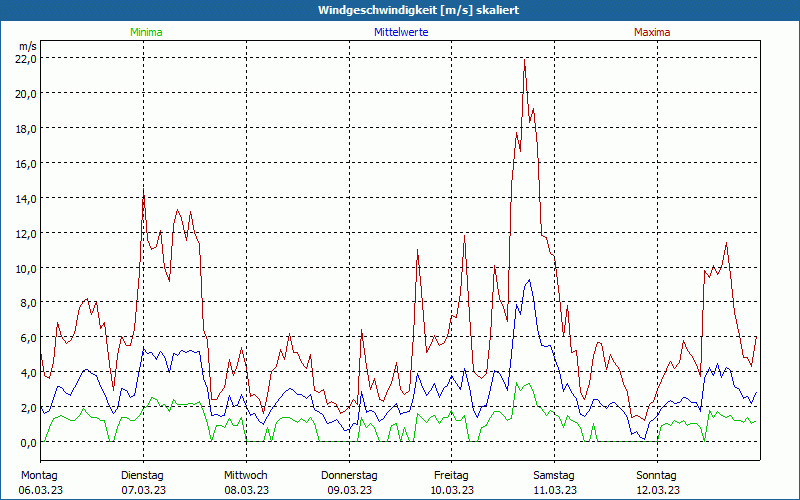Click the Freitag day label
Image resolution: width=800 pixels, height=500 pixels.
point(451,476)
